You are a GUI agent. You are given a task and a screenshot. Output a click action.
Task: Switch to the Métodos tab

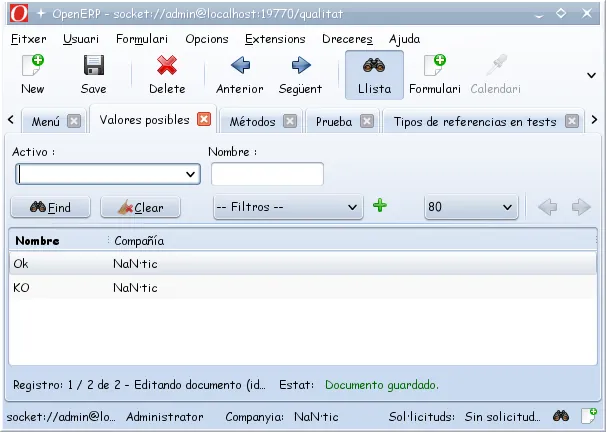(x=252, y=122)
